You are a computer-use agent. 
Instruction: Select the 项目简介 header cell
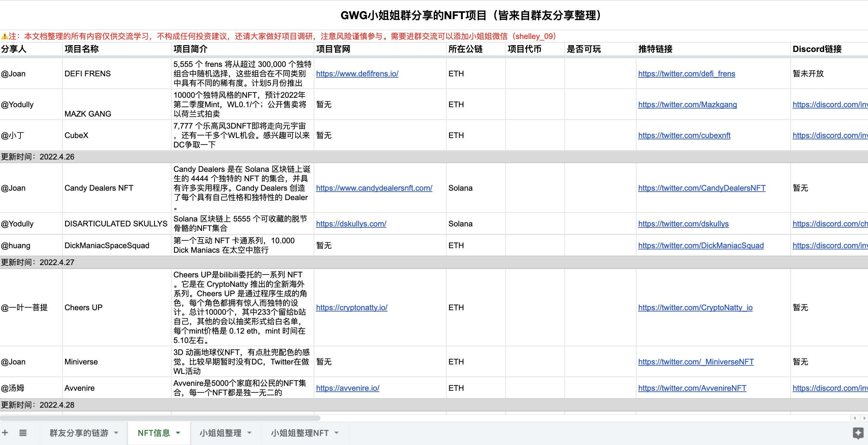[x=243, y=49]
